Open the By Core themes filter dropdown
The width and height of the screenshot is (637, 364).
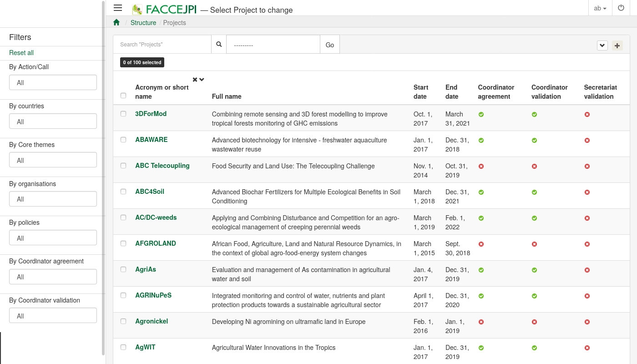tap(53, 160)
